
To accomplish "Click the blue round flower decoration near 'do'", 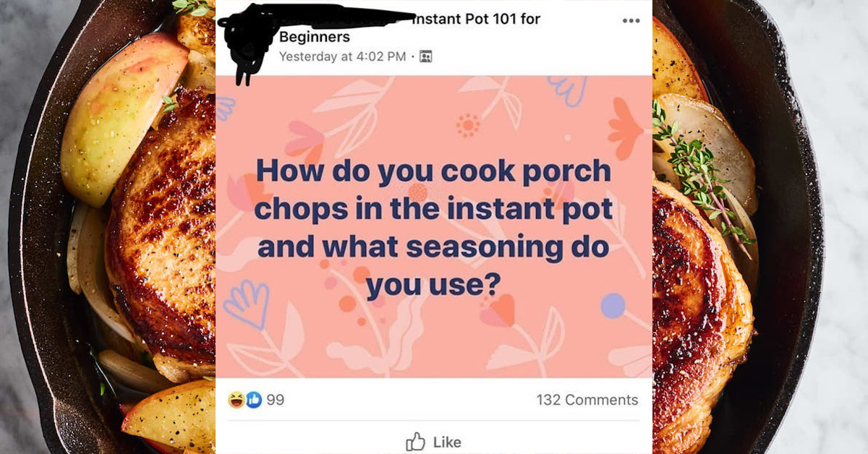I will 613,306.
